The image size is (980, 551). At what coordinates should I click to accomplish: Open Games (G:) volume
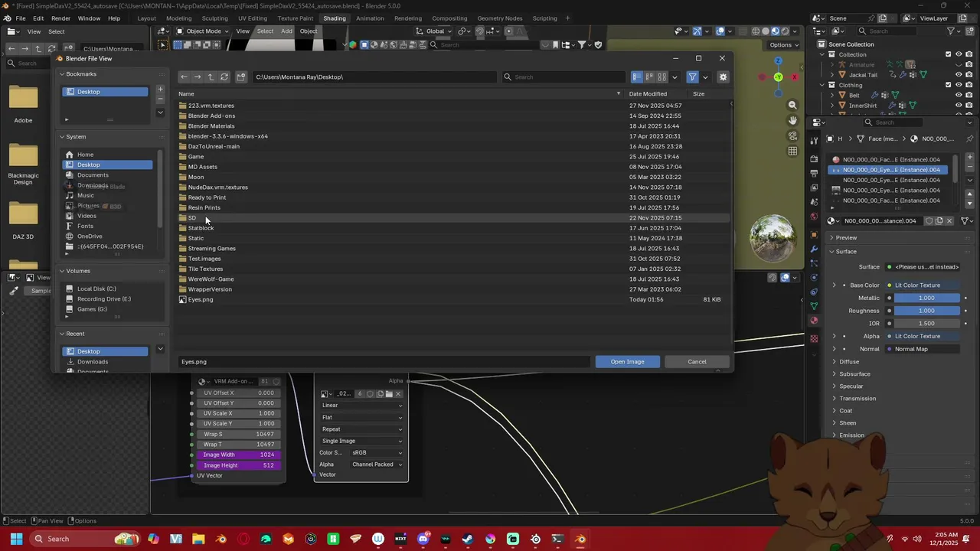click(92, 309)
